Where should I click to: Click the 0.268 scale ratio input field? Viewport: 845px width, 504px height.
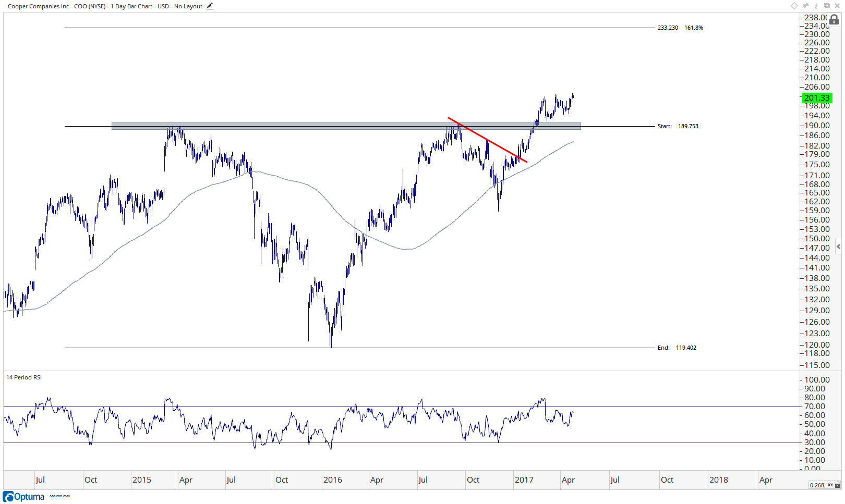click(x=817, y=485)
